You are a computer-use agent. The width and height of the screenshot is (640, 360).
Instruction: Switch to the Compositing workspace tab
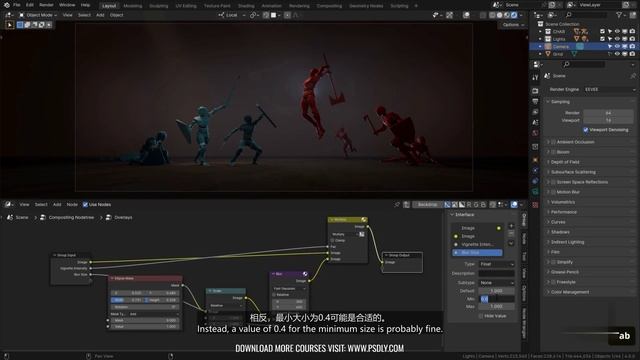pyautogui.click(x=329, y=6)
